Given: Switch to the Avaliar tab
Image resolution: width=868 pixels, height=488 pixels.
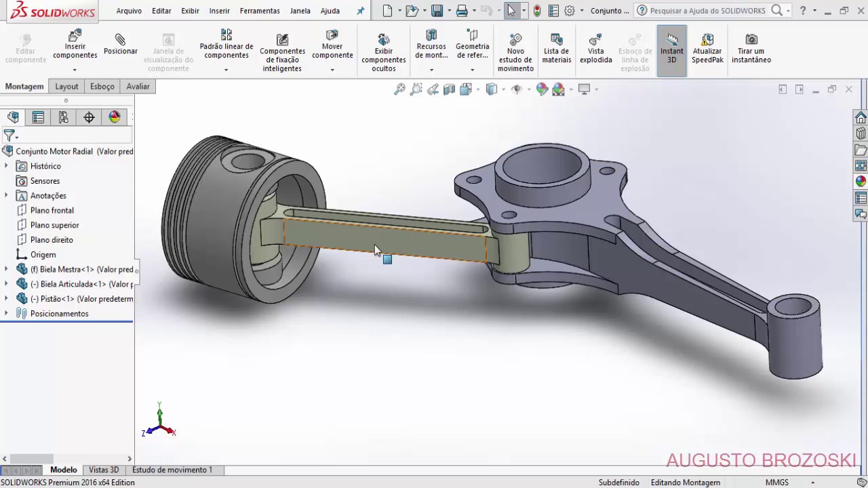Looking at the screenshot, I should (x=138, y=86).
